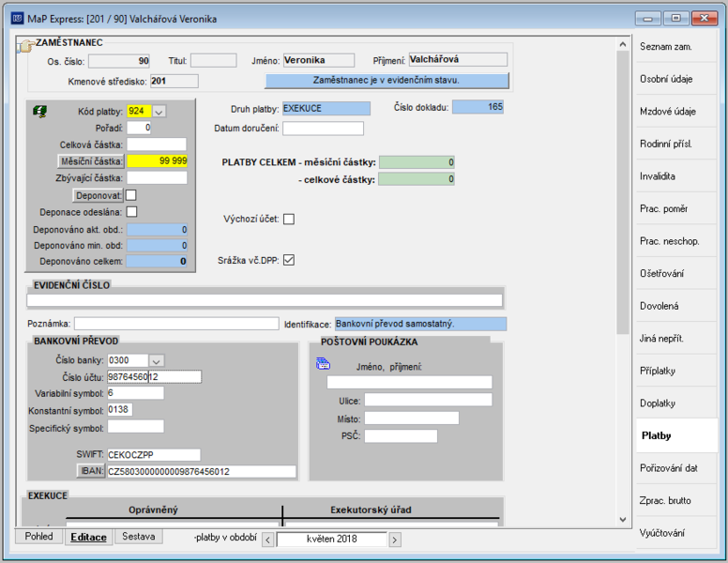
Task: Go to next period with right arrow
Action: pyautogui.click(x=395, y=540)
